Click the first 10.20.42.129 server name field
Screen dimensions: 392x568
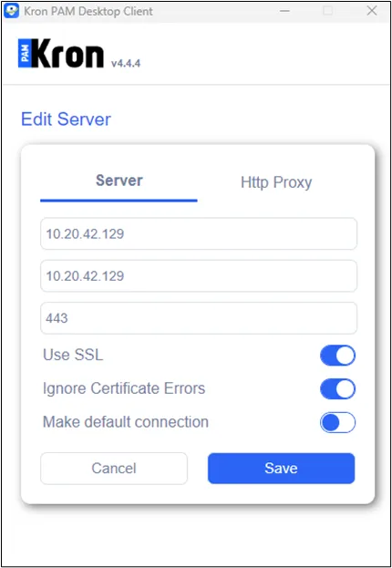pos(199,233)
